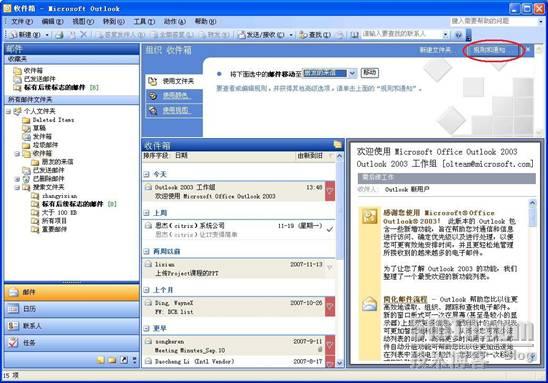
Task: Toggle the red flag on the Outlook 2003 工作组 message
Action: coord(330,191)
